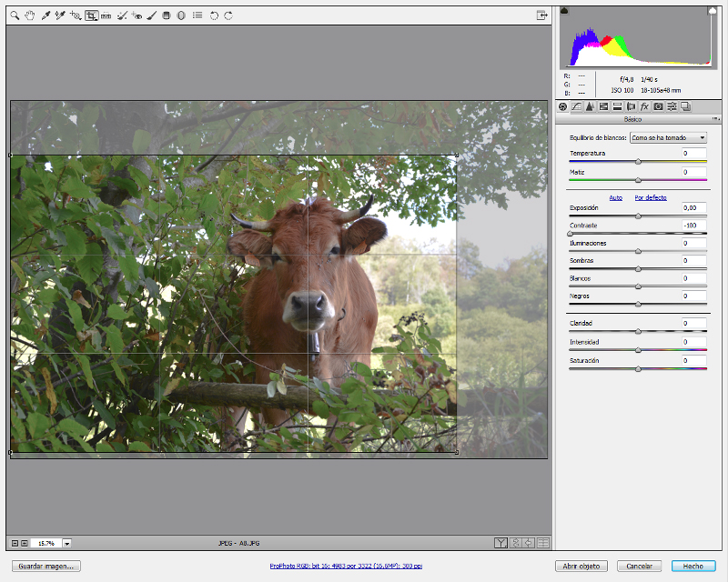Open the zoom level dropdown arrow

[67, 544]
